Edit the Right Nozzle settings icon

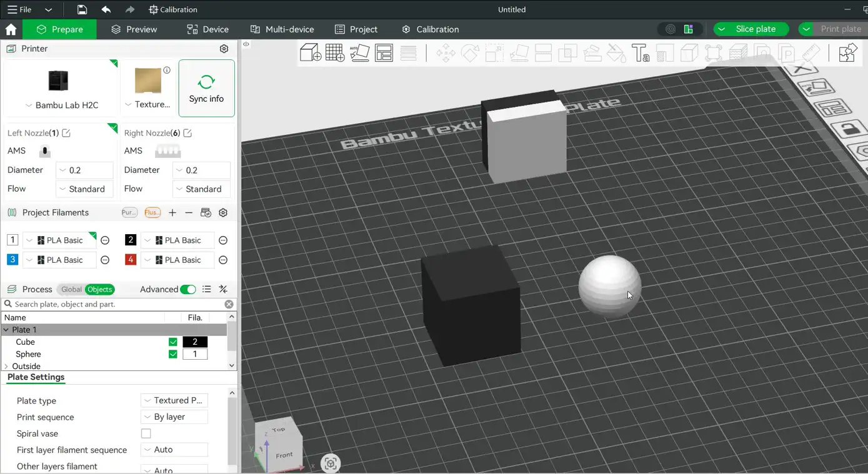click(187, 133)
